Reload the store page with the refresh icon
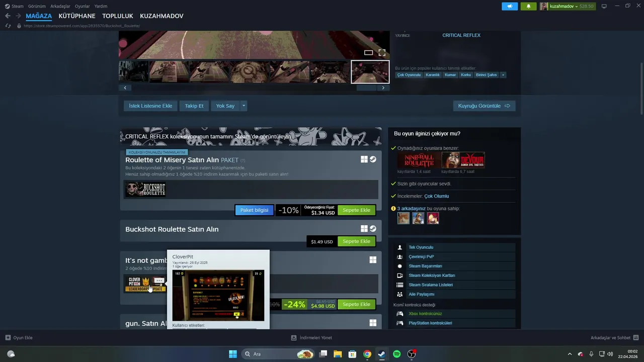The height and width of the screenshot is (362, 644). (x=8, y=26)
